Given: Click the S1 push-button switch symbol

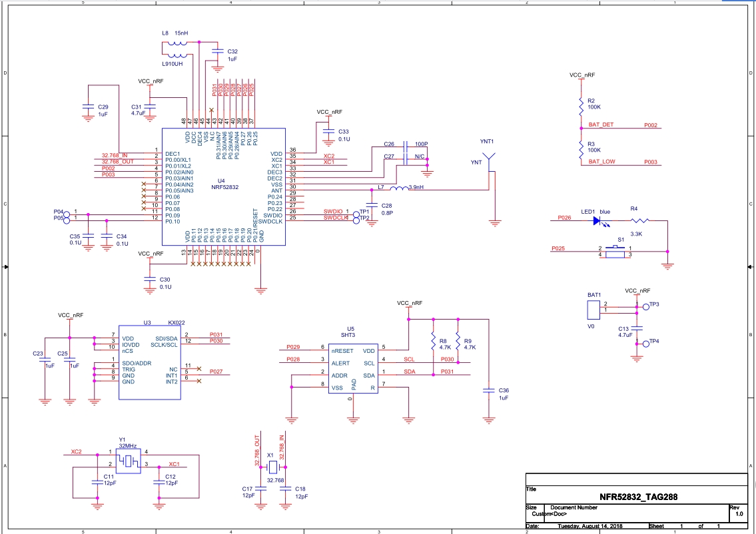Looking at the screenshot, I should click(615, 252).
